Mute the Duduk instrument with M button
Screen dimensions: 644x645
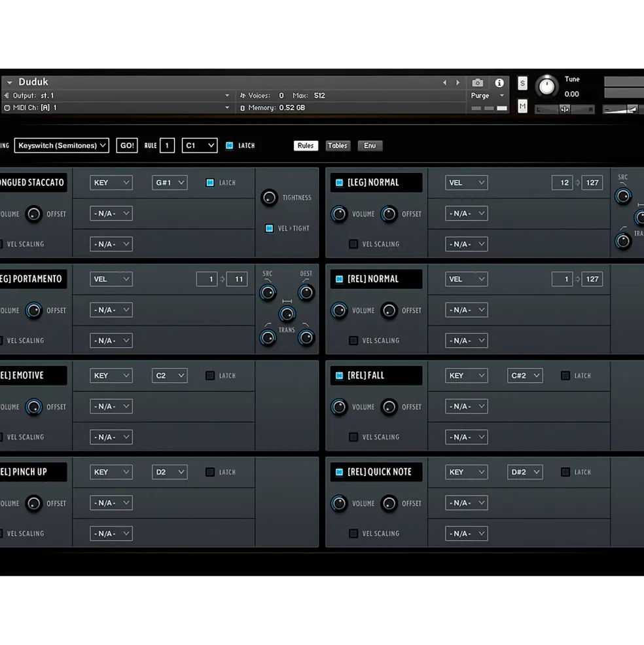coord(522,106)
